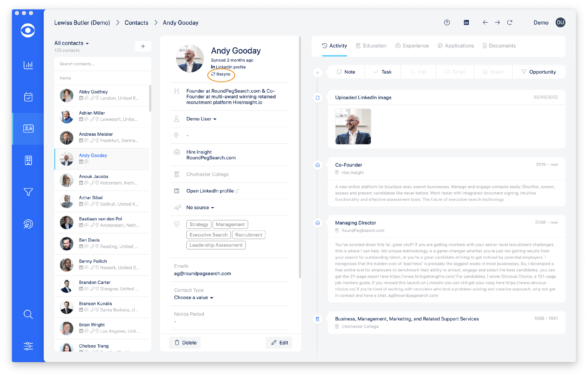
Task: Expand the All contacts dropdown
Action: pos(71,43)
